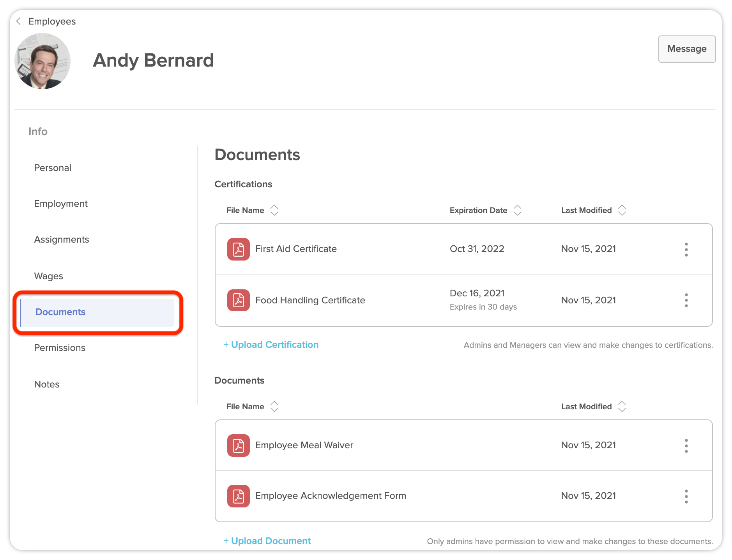Image resolution: width=732 pixels, height=560 pixels.
Task: Open more options for Food Handling Certificate
Action: pyautogui.click(x=686, y=300)
